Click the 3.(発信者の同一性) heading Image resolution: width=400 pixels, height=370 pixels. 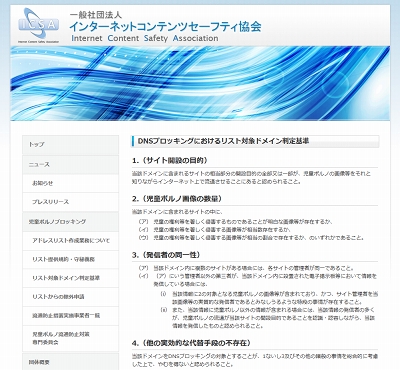coord(166,255)
